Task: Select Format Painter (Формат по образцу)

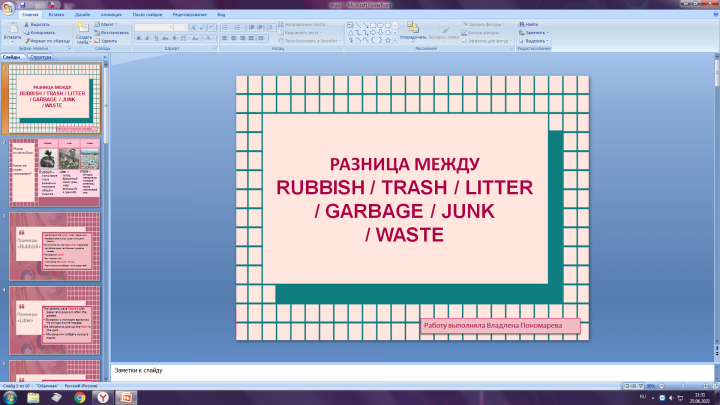Action: (47, 41)
